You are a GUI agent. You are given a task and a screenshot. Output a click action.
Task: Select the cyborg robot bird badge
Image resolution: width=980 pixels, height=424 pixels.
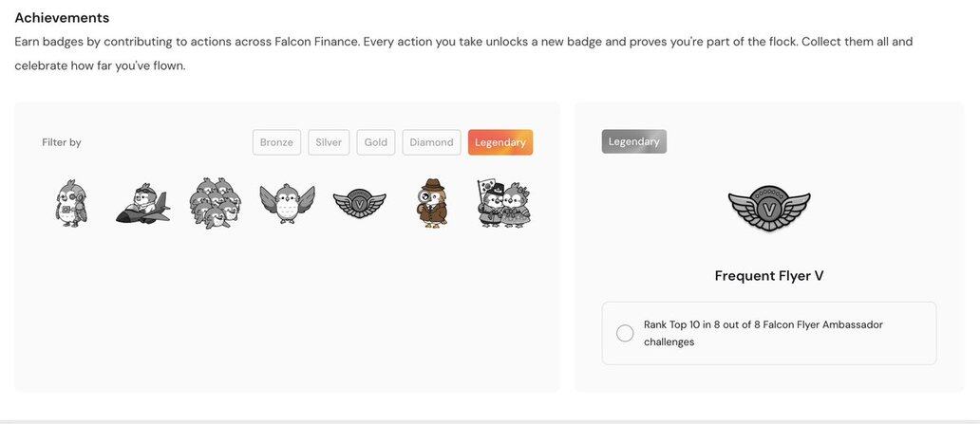click(71, 202)
